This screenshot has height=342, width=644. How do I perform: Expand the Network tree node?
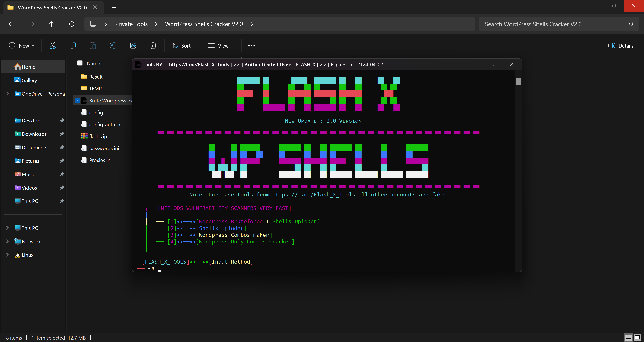(x=8, y=241)
